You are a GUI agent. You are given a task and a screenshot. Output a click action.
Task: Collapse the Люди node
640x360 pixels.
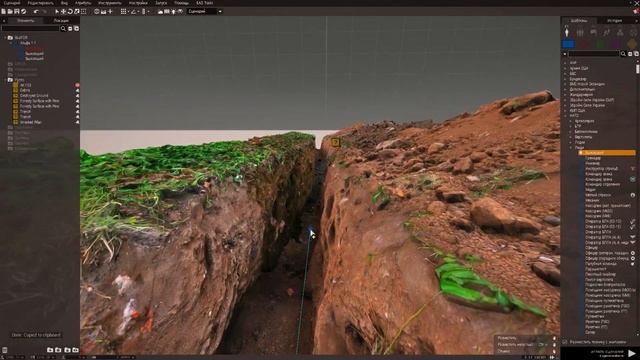pos(571,148)
